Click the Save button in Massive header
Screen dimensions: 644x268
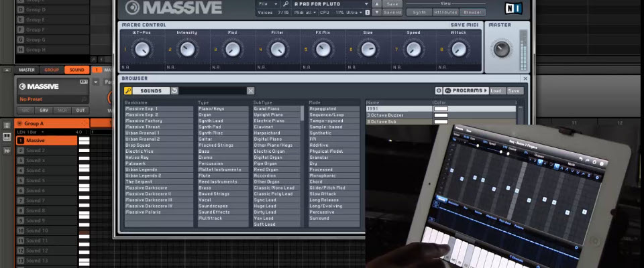click(392, 4)
